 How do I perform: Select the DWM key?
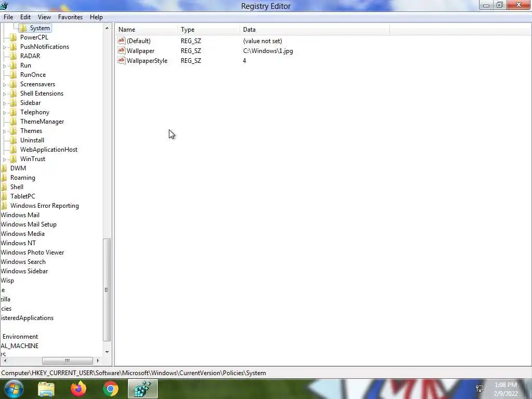pyautogui.click(x=18, y=168)
